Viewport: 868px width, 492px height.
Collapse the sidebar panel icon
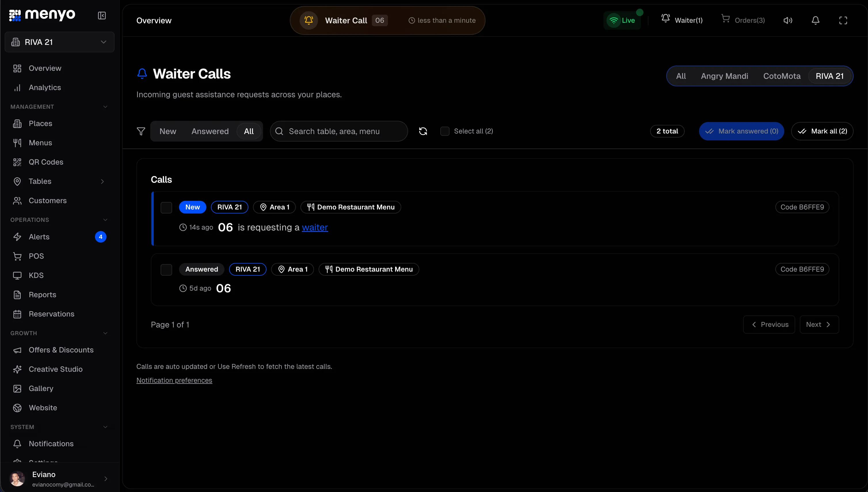pos(102,16)
